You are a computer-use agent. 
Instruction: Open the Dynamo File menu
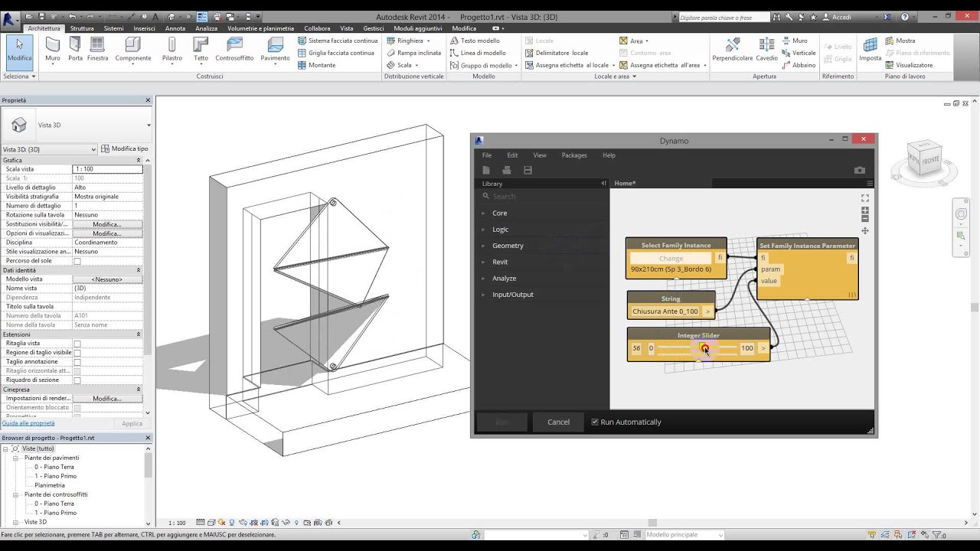pos(487,155)
